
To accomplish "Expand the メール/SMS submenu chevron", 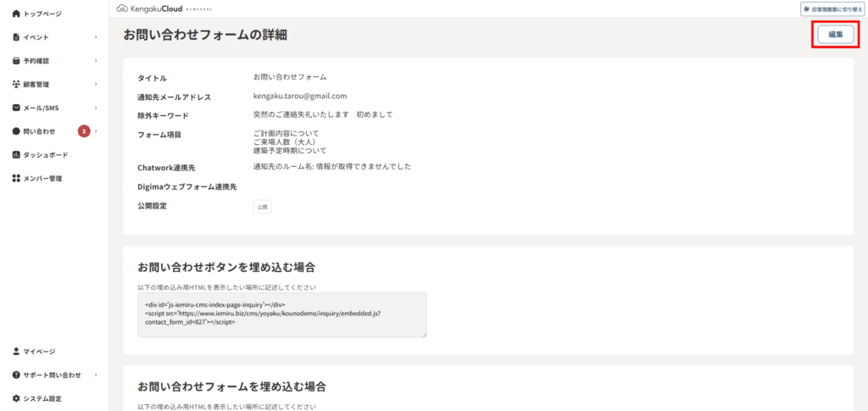I will (96, 108).
